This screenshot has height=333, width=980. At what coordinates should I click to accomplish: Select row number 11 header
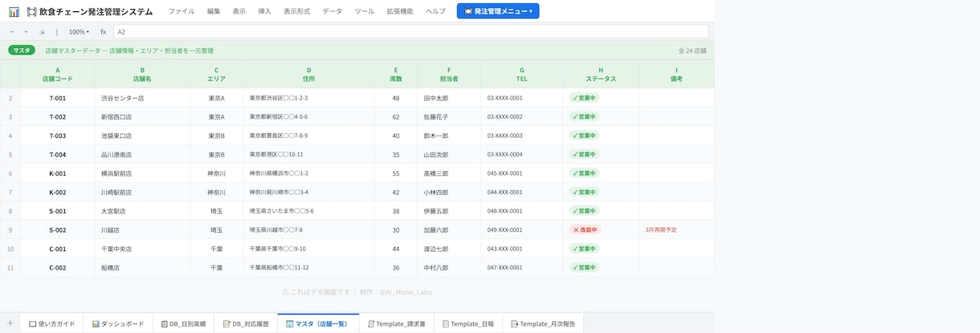(10, 267)
